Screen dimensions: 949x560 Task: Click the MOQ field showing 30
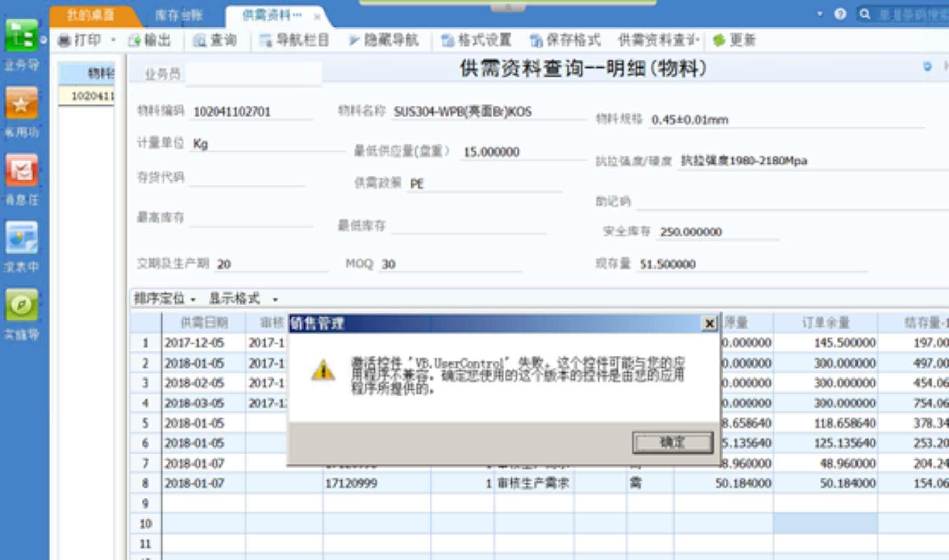tap(450, 264)
